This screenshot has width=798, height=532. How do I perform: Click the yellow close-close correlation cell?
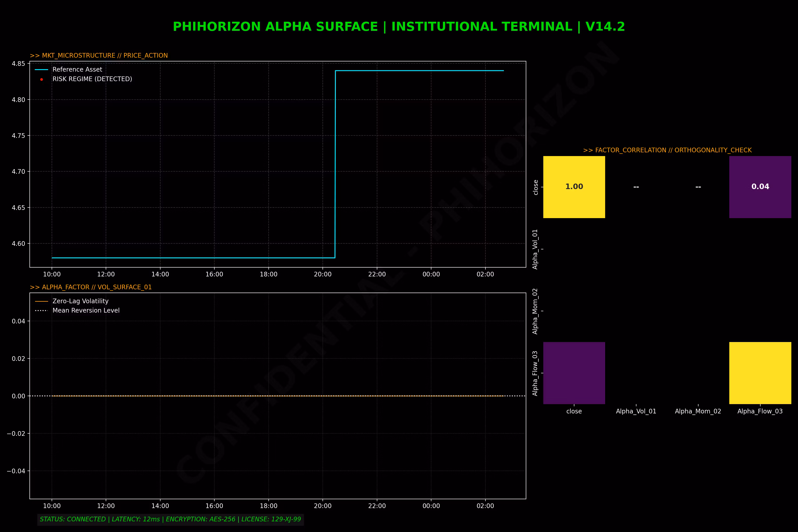pyautogui.click(x=574, y=187)
